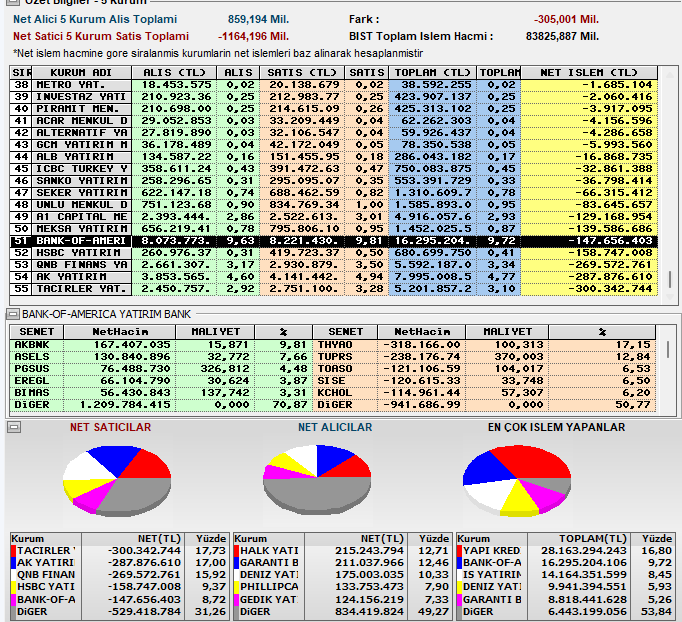Click the left MALIYET column header

pos(215,332)
